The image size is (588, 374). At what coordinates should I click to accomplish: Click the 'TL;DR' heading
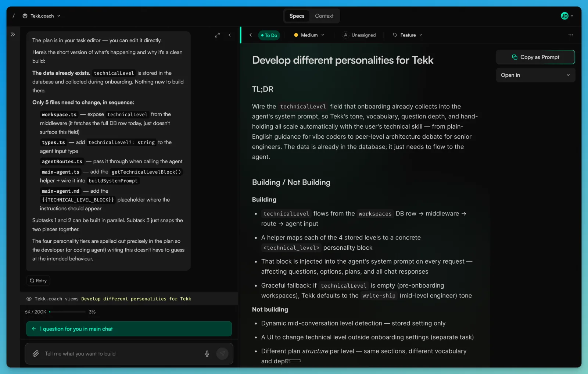click(x=263, y=89)
